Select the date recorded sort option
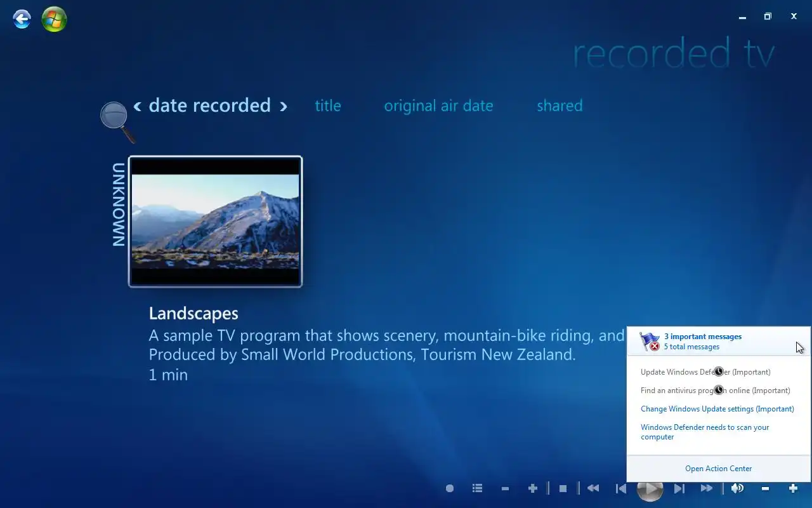 coord(210,105)
